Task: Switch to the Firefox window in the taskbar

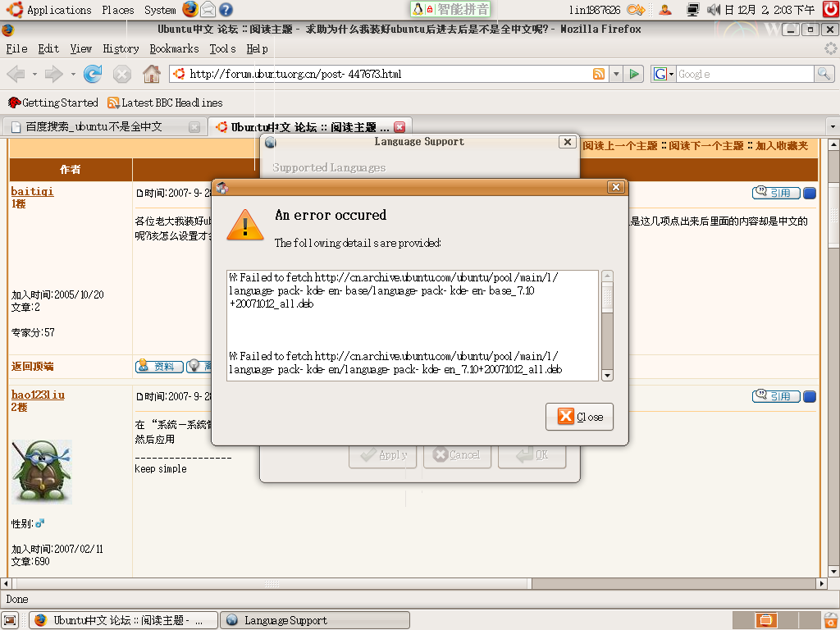Action: (124, 620)
